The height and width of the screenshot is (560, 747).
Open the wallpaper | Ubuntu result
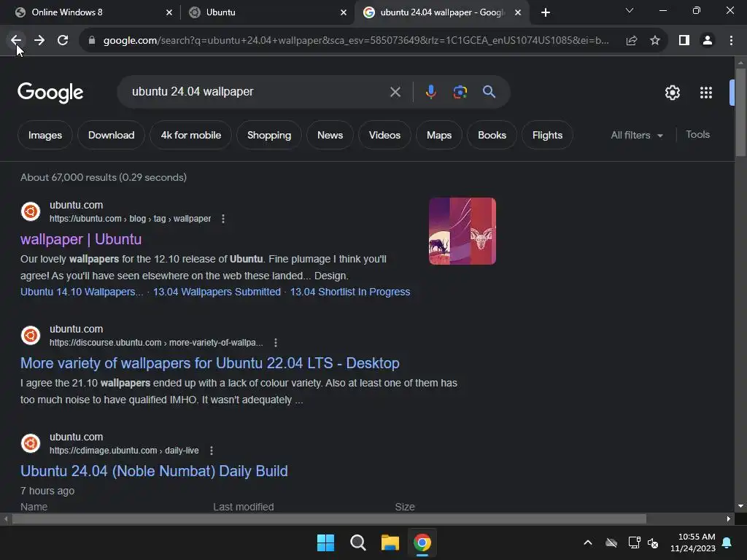[x=81, y=239]
